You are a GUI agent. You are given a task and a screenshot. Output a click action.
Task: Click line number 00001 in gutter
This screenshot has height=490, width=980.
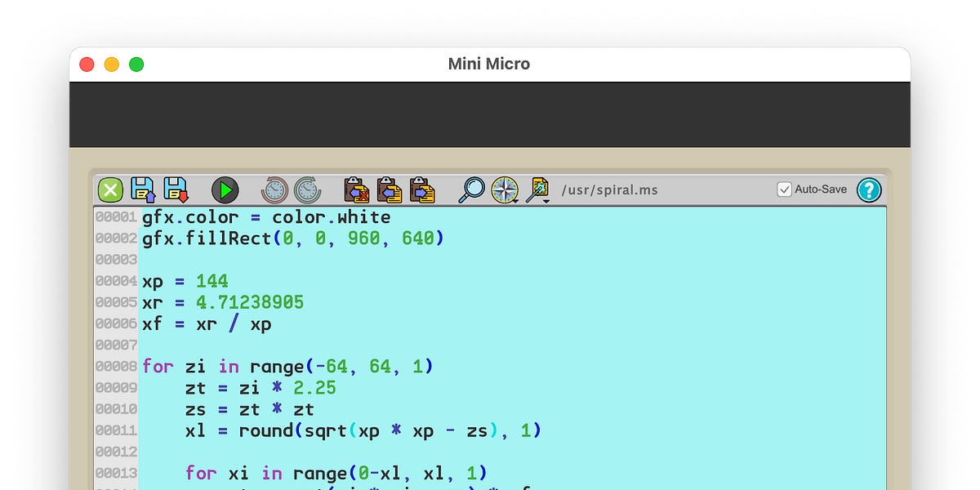pos(116,218)
